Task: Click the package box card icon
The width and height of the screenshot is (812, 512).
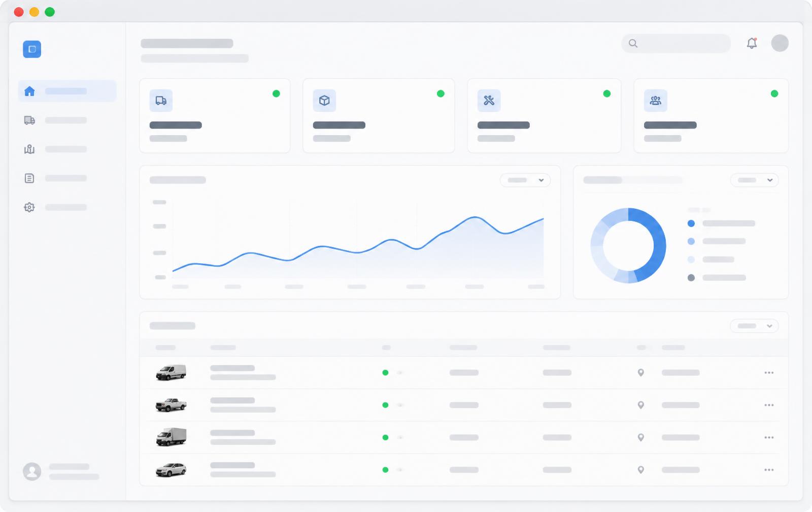Action: [324, 101]
